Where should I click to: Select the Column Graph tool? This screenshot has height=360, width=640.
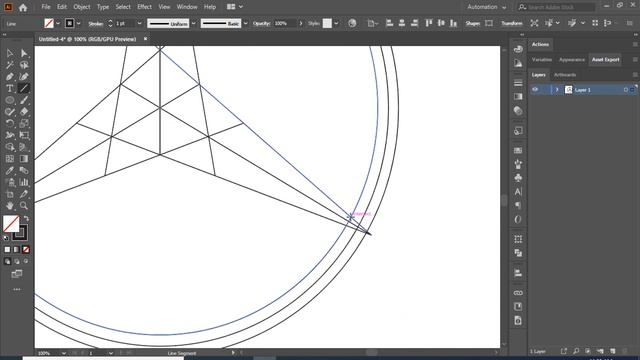click(24, 182)
